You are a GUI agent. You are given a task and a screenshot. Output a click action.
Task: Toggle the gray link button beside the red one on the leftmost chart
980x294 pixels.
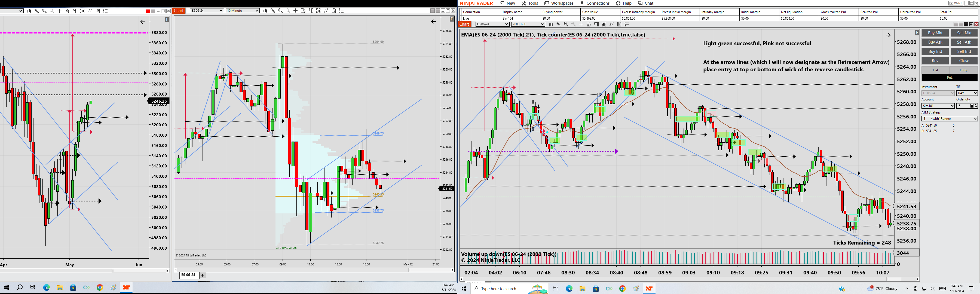[153, 11]
